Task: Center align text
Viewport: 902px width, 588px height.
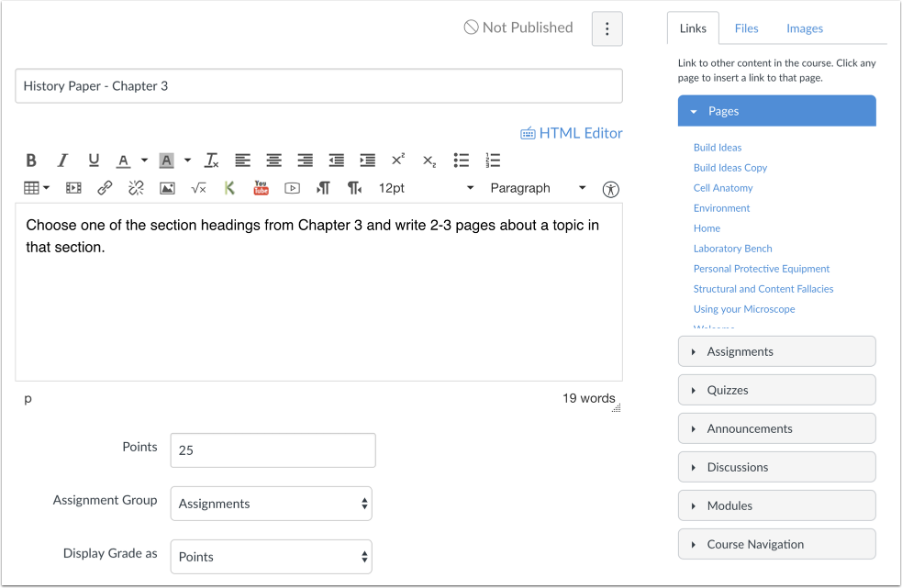Action: (273, 161)
